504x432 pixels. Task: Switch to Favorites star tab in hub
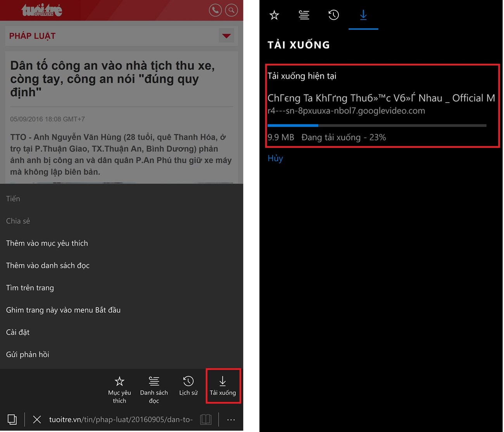(x=274, y=15)
